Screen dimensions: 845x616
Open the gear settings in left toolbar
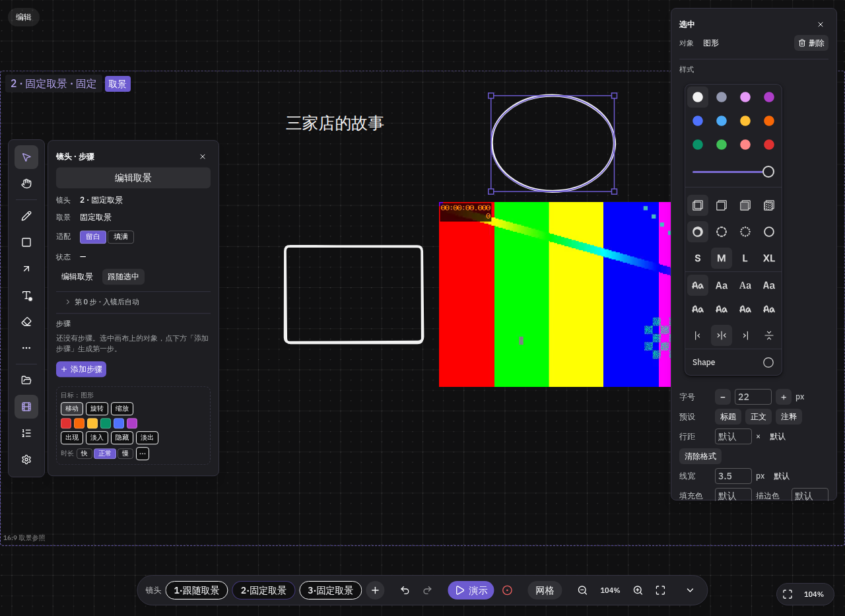point(26,460)
